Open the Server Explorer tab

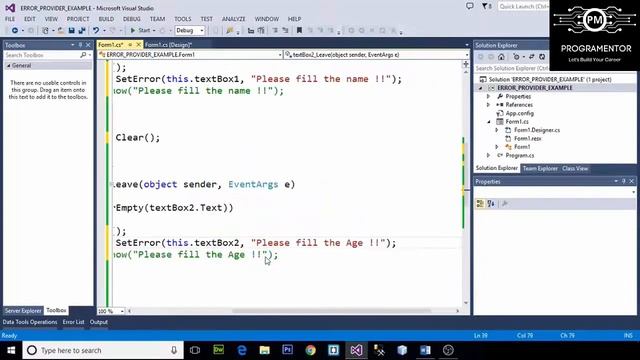(23, 311)
